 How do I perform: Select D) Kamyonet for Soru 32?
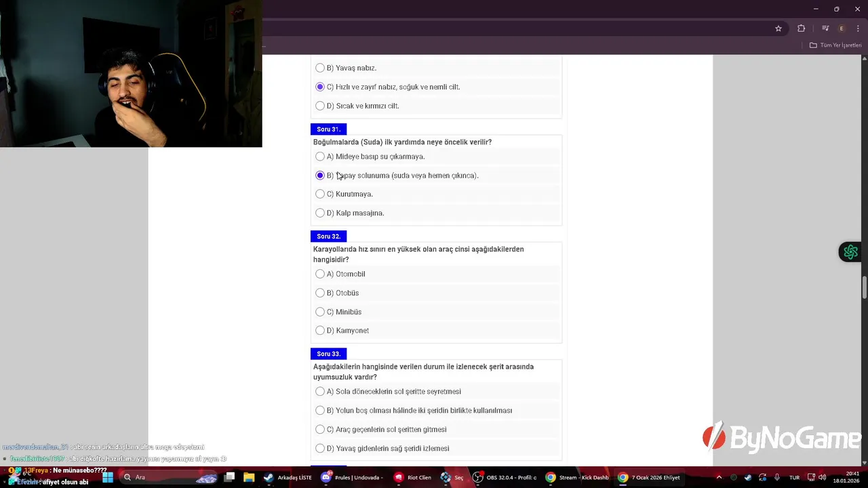320,331
